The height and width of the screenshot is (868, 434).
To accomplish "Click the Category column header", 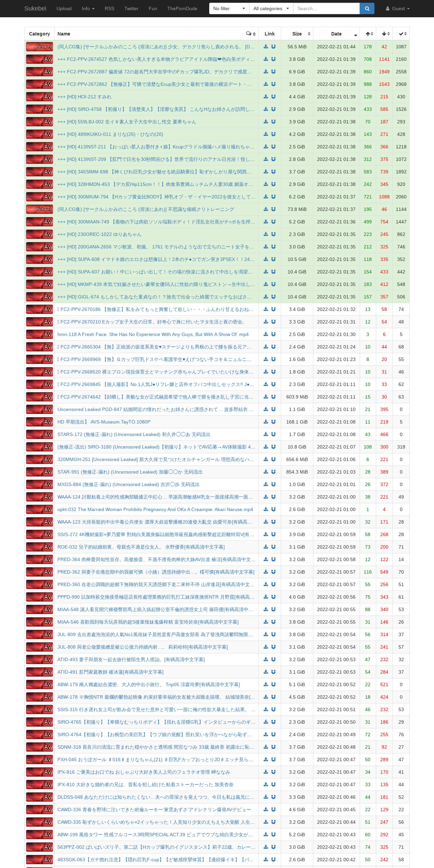I will pos(40,34).
